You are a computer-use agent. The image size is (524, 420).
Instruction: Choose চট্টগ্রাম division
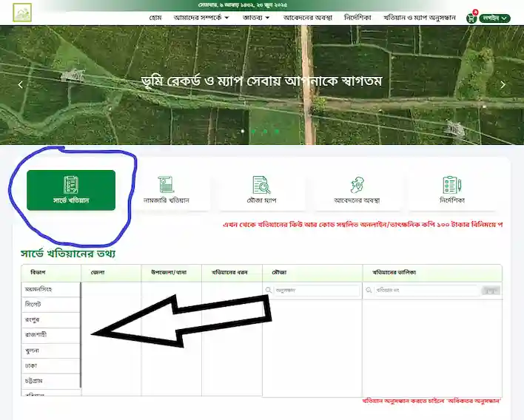click(51, 382)
